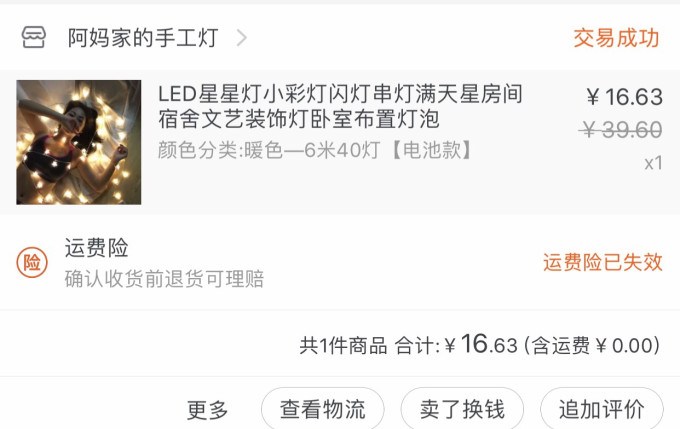Open shop 阿妈家的手工灯
Screen dimensions: 680x429
[143, 39]
